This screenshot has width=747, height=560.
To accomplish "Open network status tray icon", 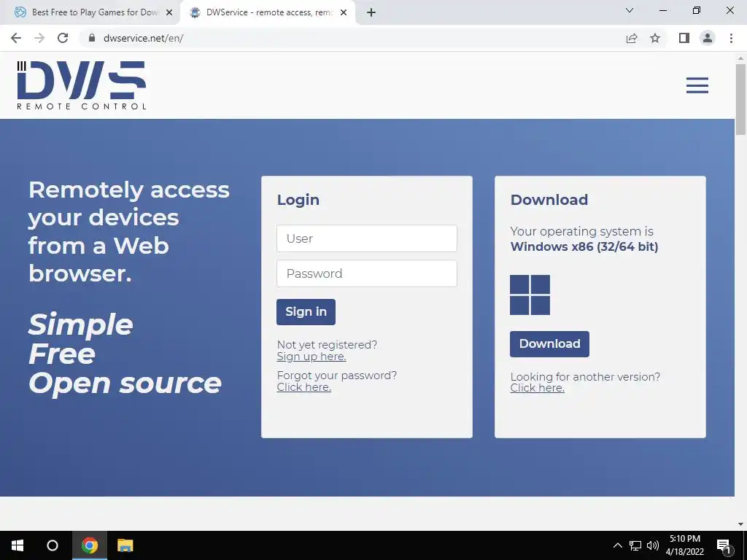I will (635, 545).
